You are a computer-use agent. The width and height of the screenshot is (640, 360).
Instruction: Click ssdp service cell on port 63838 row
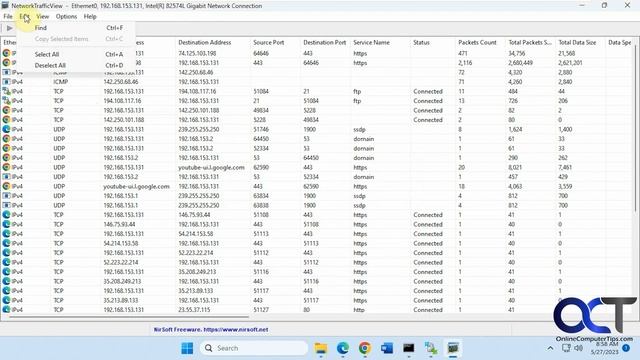[359, 205]
